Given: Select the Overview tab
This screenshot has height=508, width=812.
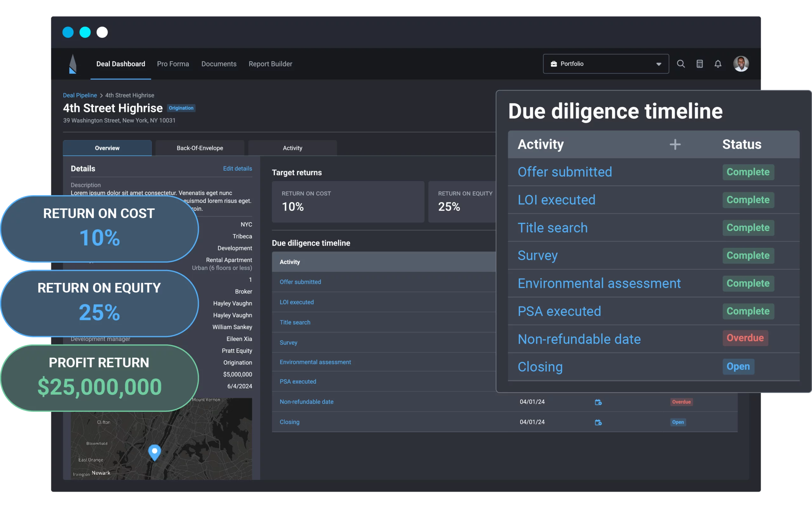Looking at the screenshot, I should [x=107, y=148].
